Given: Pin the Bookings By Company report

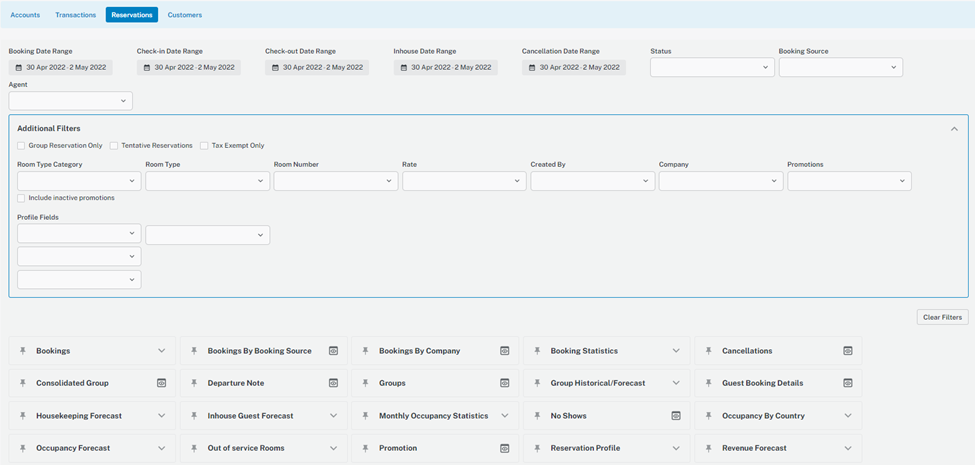Looking at the screenshot, I should point(366,351).
